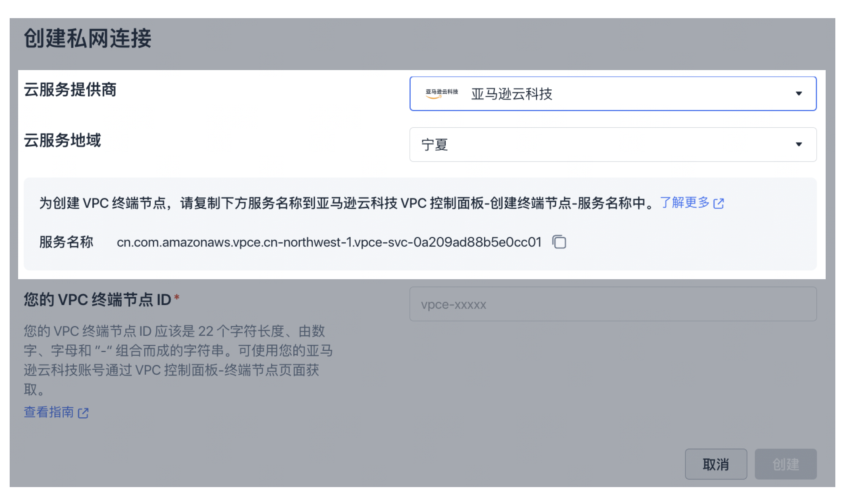This screenshot has height=504, width=845.
Task: Click the VPC endpoint ID help description
Action: [x=178, y=360]
